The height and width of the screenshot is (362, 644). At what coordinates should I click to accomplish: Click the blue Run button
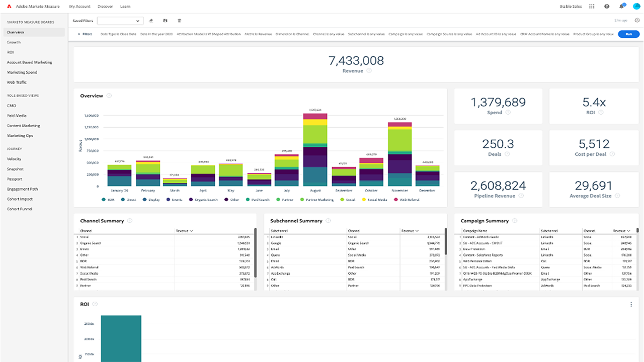[628, 34]
